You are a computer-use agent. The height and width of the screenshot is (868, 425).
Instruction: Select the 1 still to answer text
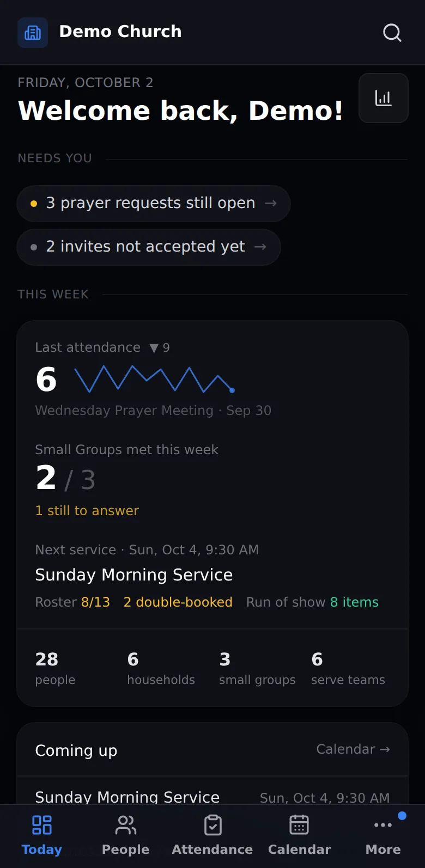[x=87, y=511]
